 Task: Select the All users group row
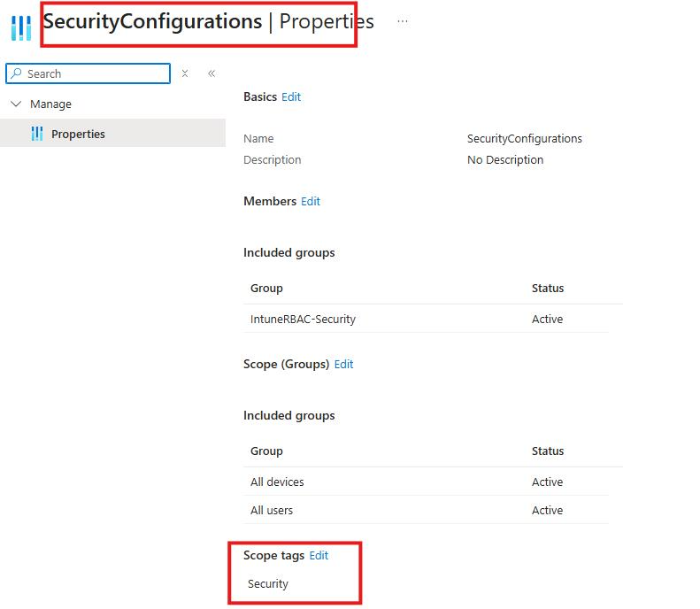272,510
